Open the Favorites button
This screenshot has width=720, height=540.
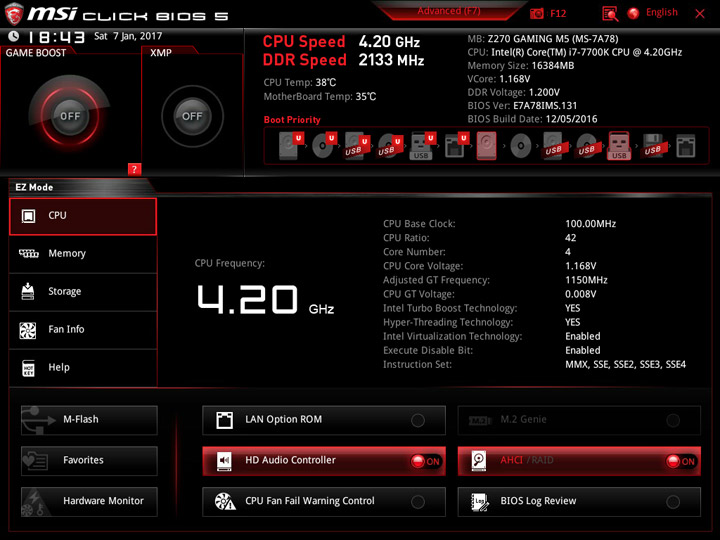pos(89,461)
